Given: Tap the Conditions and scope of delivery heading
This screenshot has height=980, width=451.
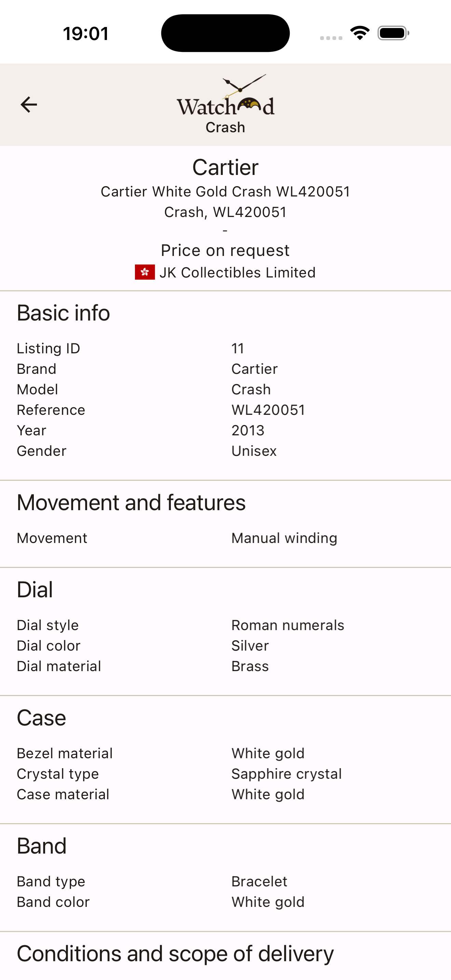Looking at the screenshot, I should [175, 954].
